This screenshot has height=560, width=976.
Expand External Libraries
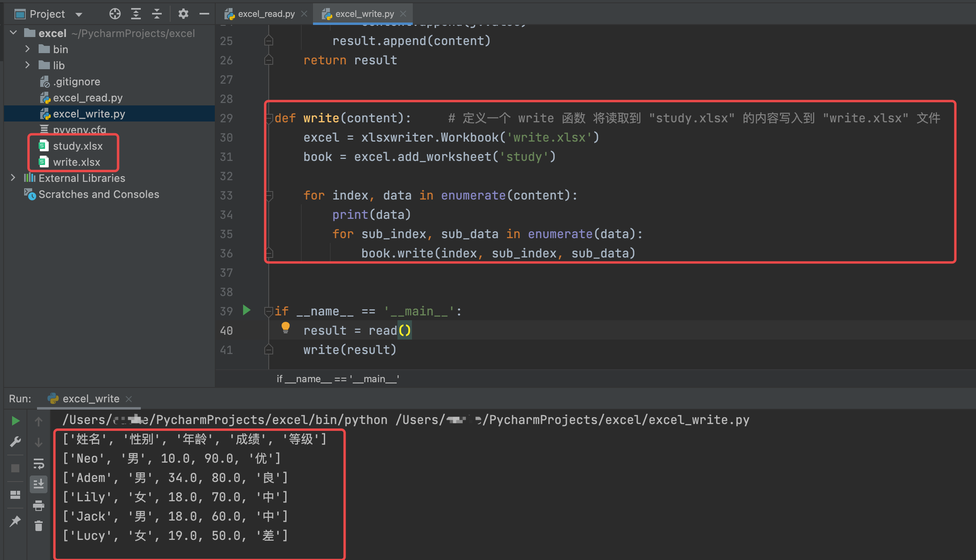click(13, 178)
